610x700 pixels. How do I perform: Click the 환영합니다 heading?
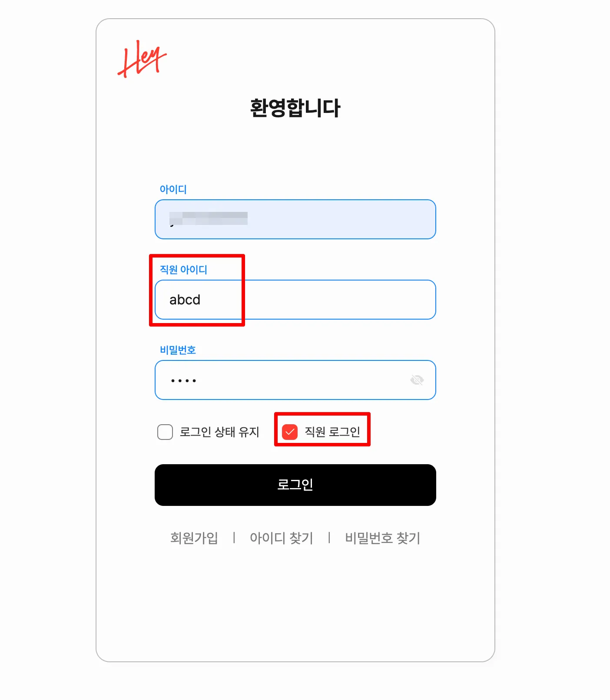point(295,108)
